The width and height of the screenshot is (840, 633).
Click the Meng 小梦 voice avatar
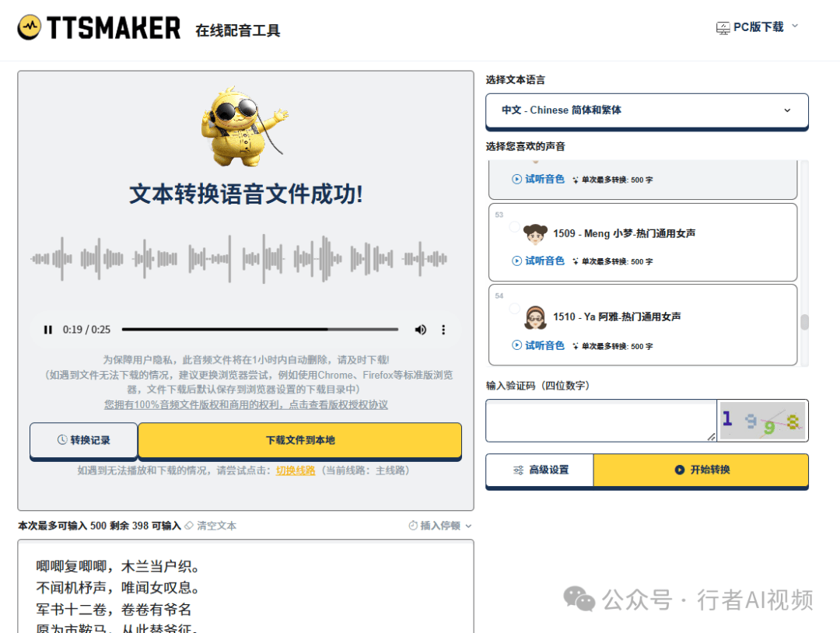(x=535, y=233)
